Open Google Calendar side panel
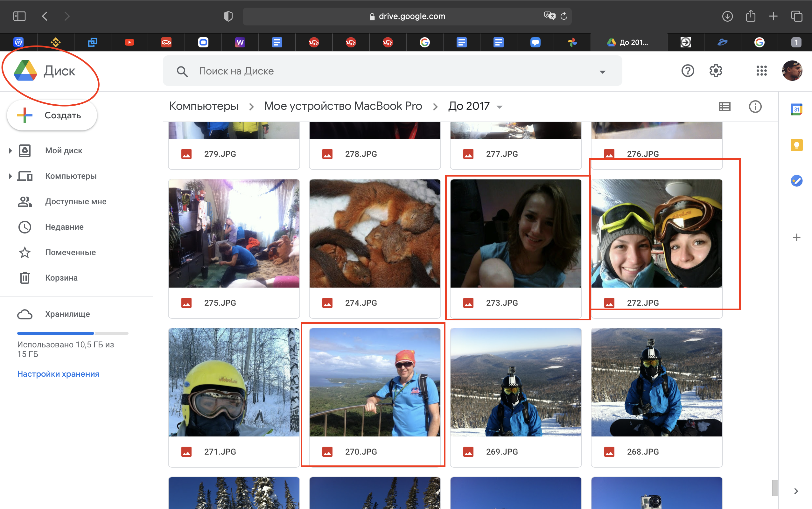Image resolution: width=812 pixels, height=509 pixels. coord(796,109)
